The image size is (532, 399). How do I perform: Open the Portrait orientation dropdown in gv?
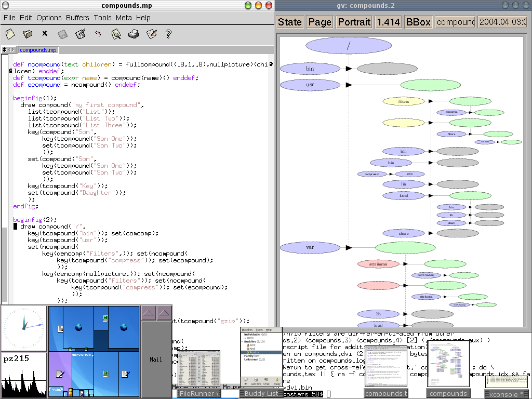pos(354,22)
